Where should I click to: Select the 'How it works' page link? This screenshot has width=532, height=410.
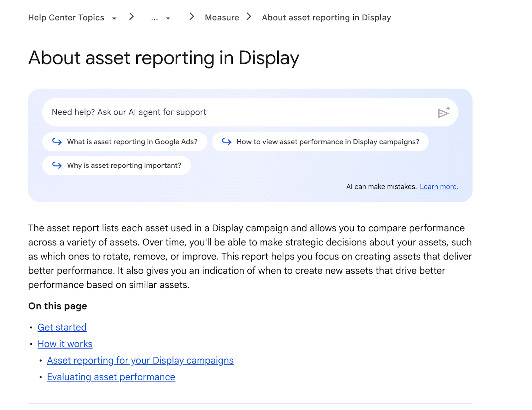coord(65,344)
